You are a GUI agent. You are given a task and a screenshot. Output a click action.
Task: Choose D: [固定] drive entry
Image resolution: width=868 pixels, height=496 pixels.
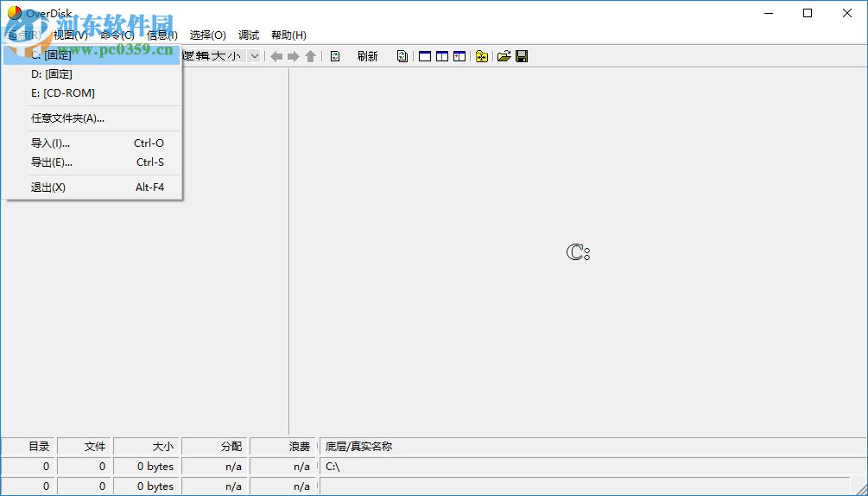click(x=92, y=74)
